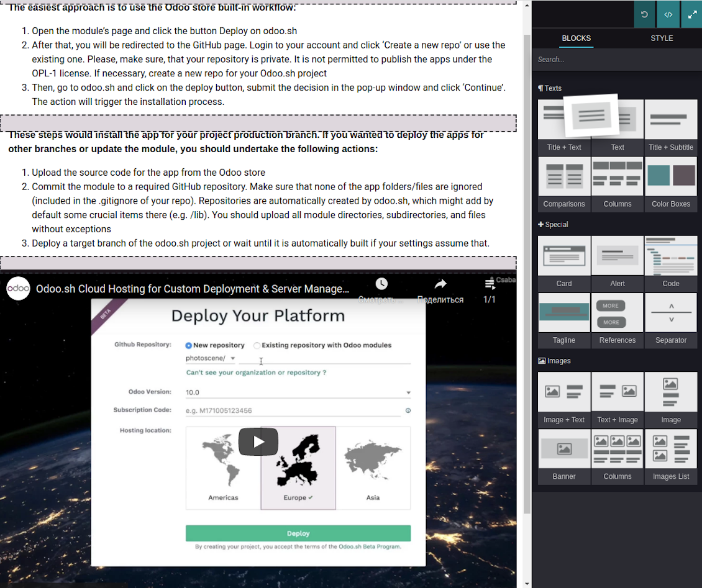This screenshot has height=588, width=702.
Task: Select Europe hosting location
Action: click(x=298, y=468)
